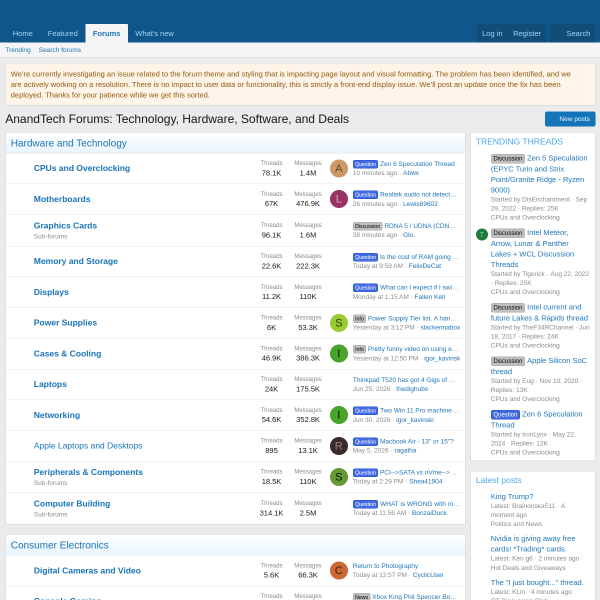
Task: Open Zen 5 Speculation trending thread
Action: click(539, 174)
